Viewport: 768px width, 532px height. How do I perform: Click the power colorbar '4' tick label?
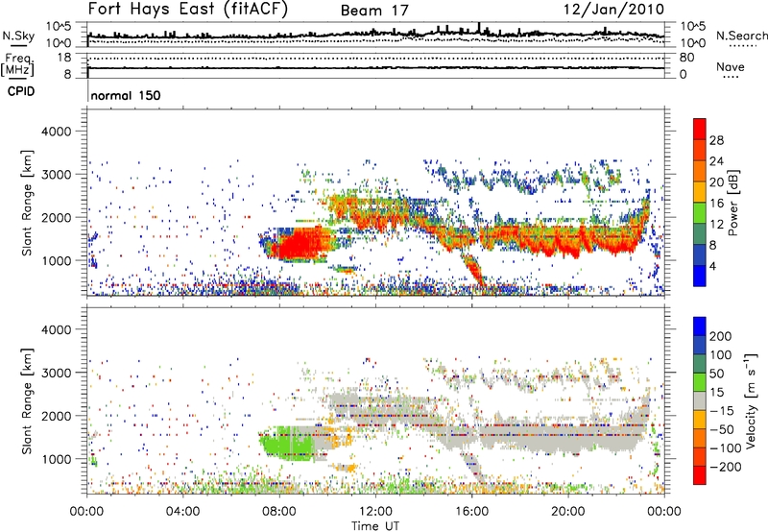point(712,266)
